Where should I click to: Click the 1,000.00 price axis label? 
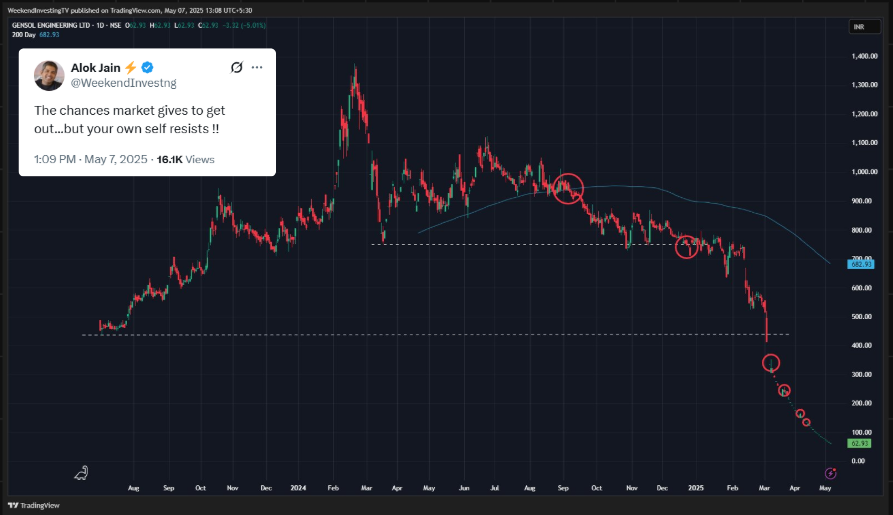pos(865,171)
